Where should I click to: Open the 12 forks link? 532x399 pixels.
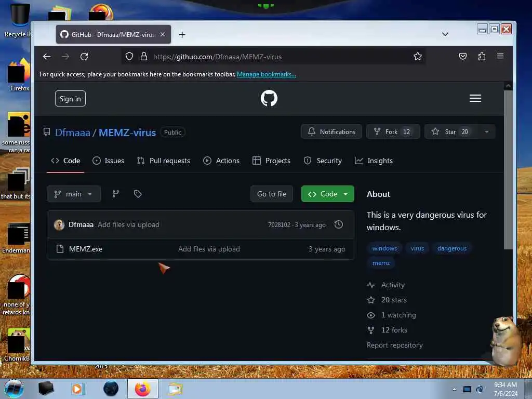point(387,330)
